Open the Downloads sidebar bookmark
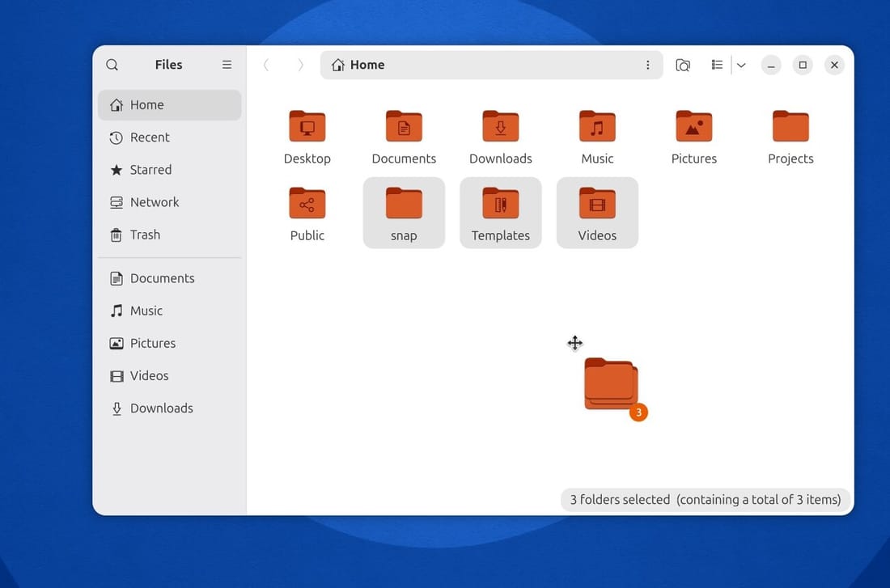 pos(169,408)
